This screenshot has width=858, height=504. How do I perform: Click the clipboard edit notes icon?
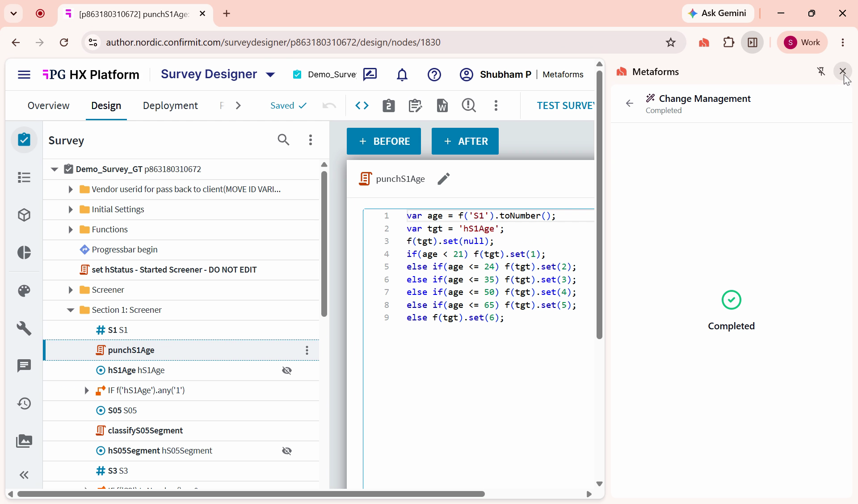[x=415, y=105]
